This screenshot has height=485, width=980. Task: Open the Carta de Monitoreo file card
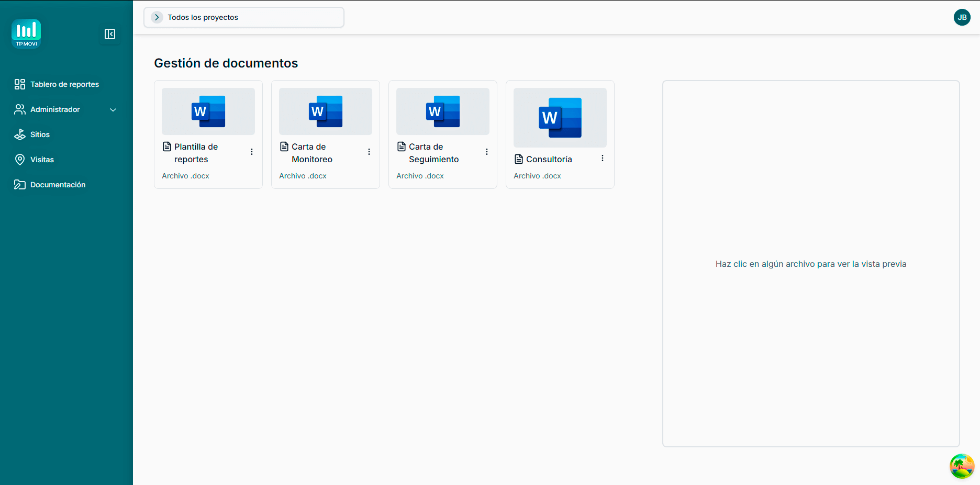pos(325,111)
